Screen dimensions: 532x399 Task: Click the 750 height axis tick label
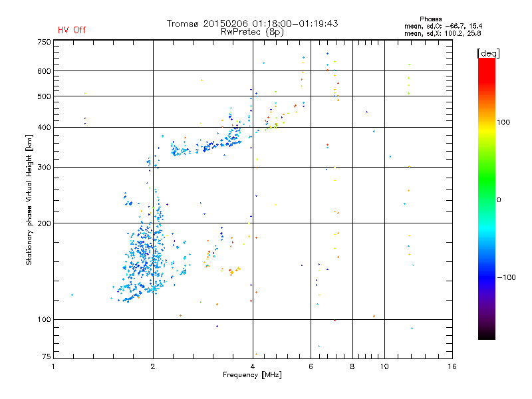pos(44,42)
